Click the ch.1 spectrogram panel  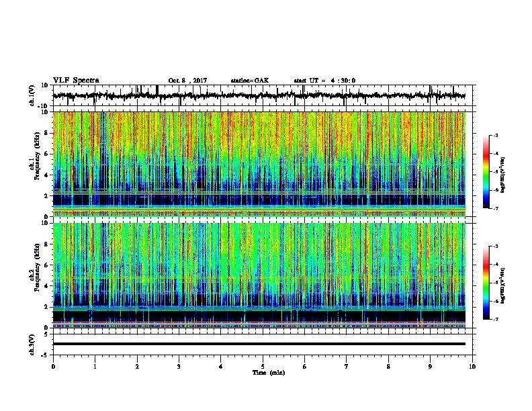pyautogui.click(x=259, y=164)
